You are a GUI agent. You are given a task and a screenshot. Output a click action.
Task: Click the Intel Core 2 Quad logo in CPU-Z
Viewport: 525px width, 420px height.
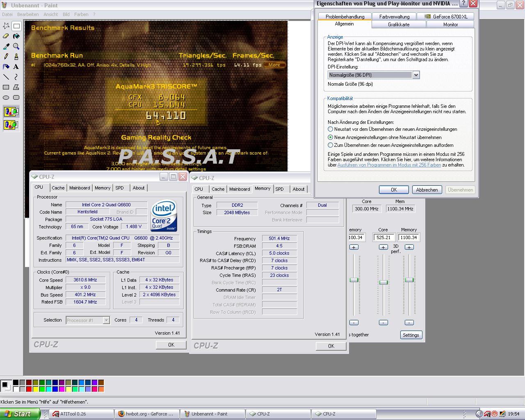pyautogui.click(x=164, y=216)
